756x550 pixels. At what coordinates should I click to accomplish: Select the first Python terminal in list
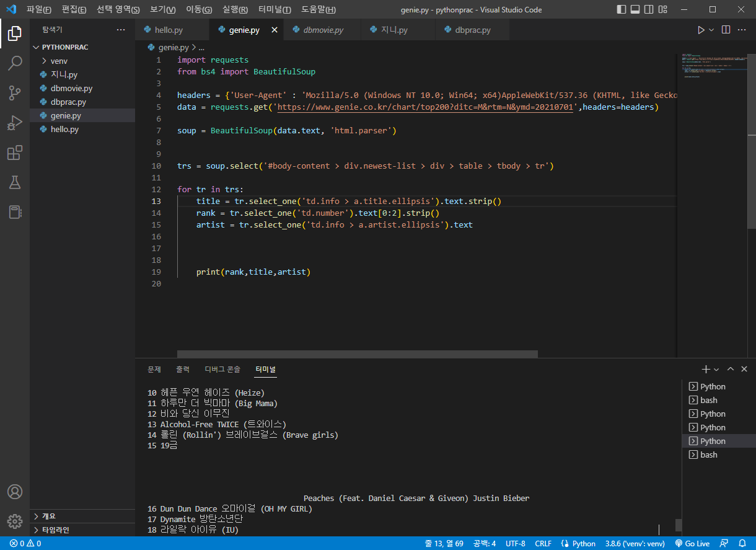(x=719, y=386)
